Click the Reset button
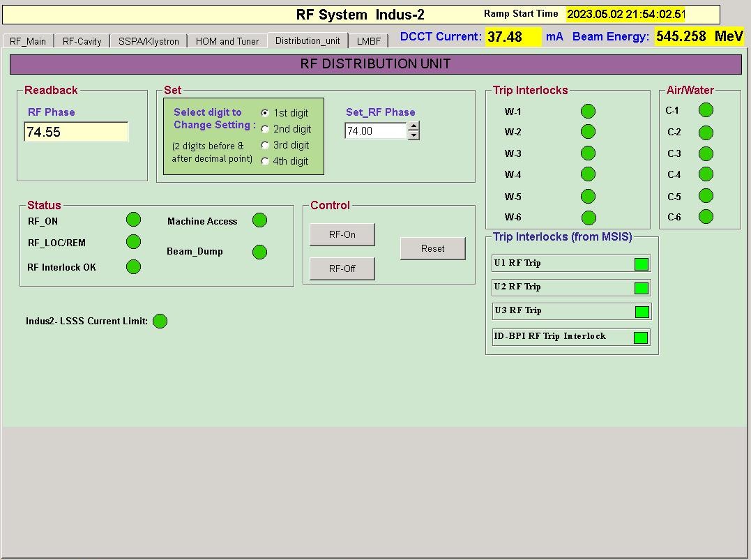This screenshot has width=751, height=560. pyautogui.click(x=432, y=249)
